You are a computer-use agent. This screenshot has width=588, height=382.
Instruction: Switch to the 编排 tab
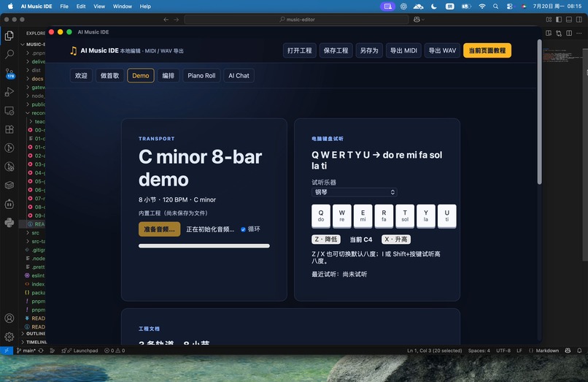pos(168,75)
